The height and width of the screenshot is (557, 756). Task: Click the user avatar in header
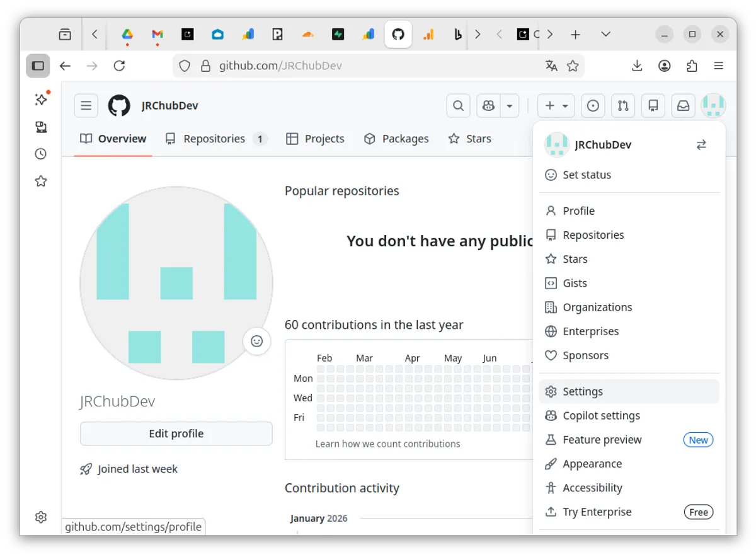(714, 106)
